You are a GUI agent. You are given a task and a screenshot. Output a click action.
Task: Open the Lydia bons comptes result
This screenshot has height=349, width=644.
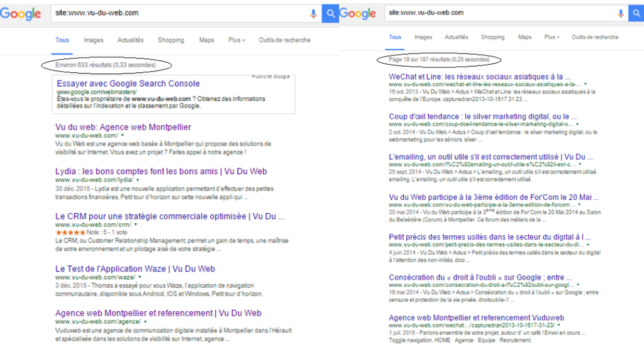[161, 172]
